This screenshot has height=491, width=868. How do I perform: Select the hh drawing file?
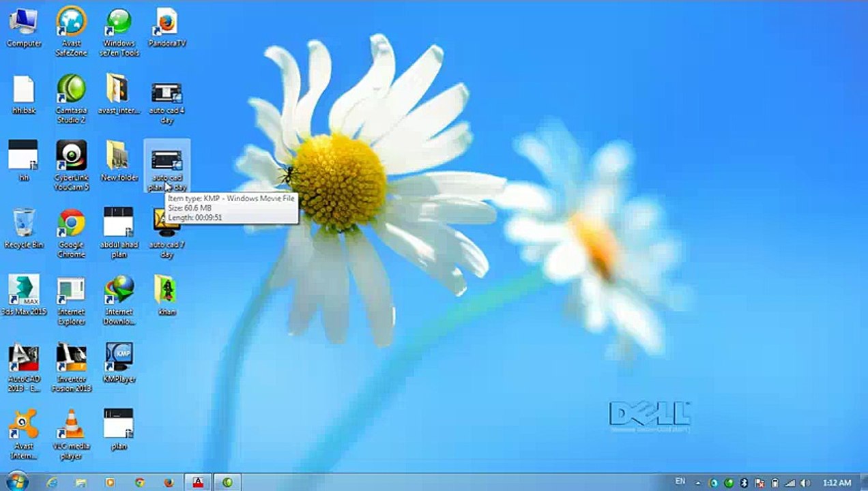(24, 162)
